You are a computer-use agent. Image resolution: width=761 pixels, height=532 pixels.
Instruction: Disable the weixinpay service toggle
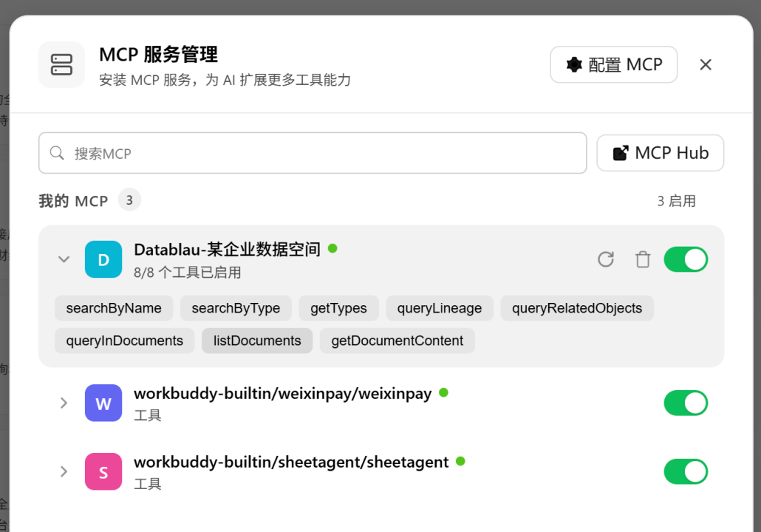pyautogui.click(x=686, y=403)
